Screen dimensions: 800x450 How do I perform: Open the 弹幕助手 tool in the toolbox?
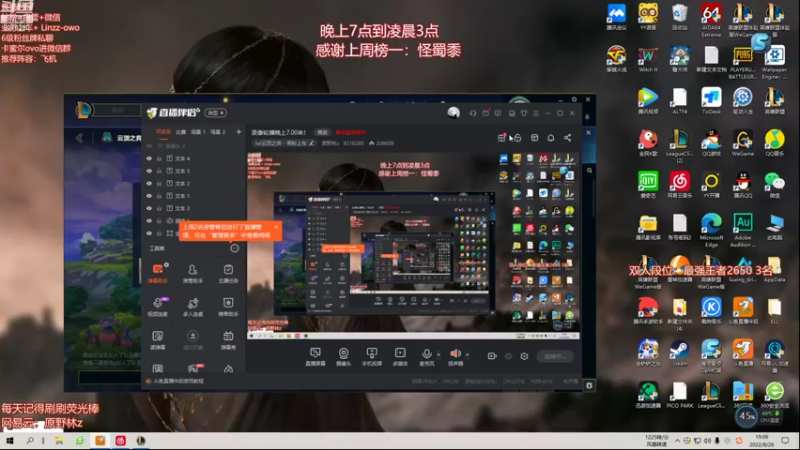pyautogui.click(x=158, y=273)
